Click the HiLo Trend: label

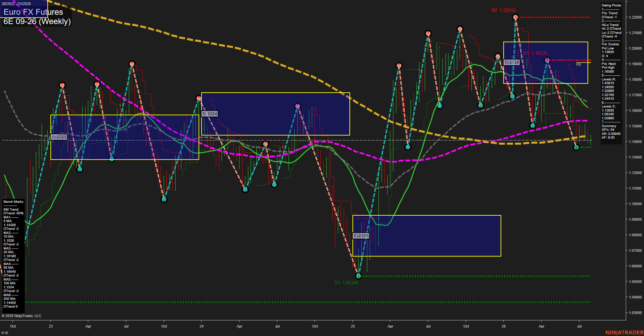[x=610, y=25]
